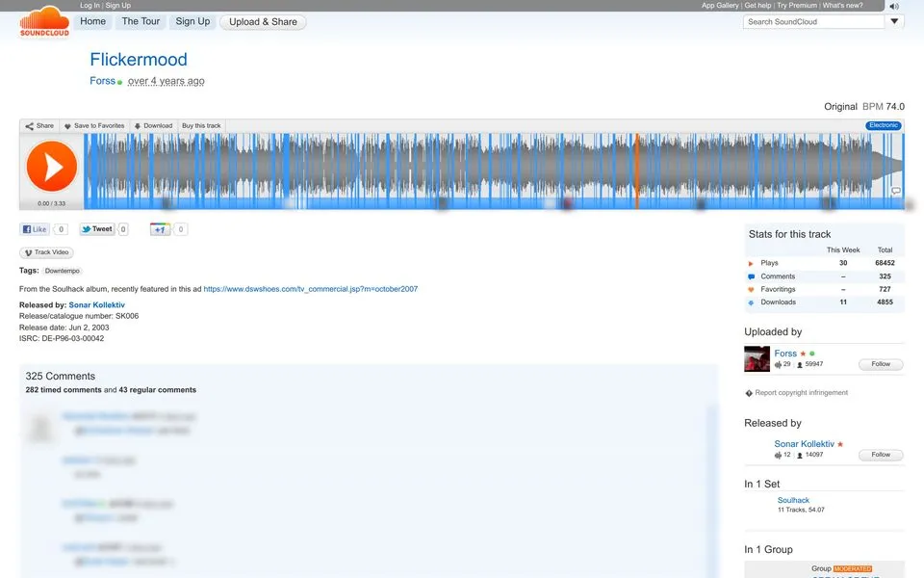Click the Facebook Like button
924x578 pixels.
point(35,229)
